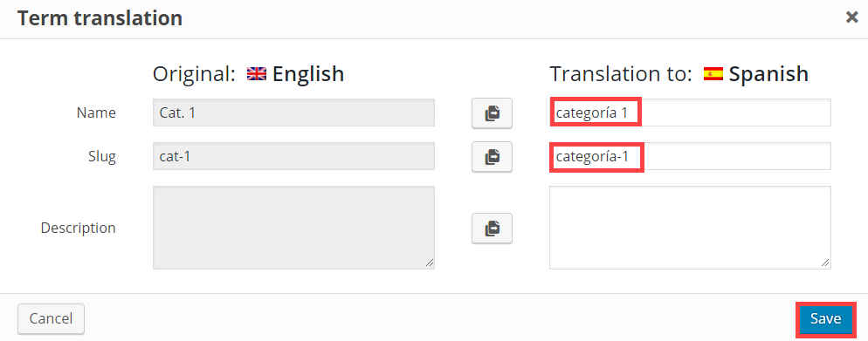Focus the Spanish Slug field 'categoría-1'
This screenshot has height=341, width=868.
tap(691, 156)
